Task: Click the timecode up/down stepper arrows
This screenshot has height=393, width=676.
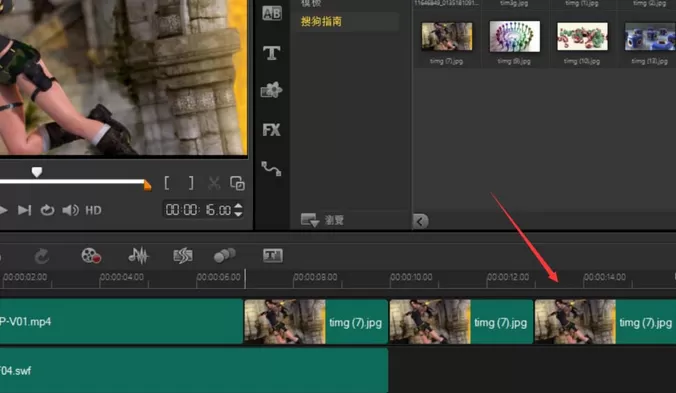Action: 238,210
